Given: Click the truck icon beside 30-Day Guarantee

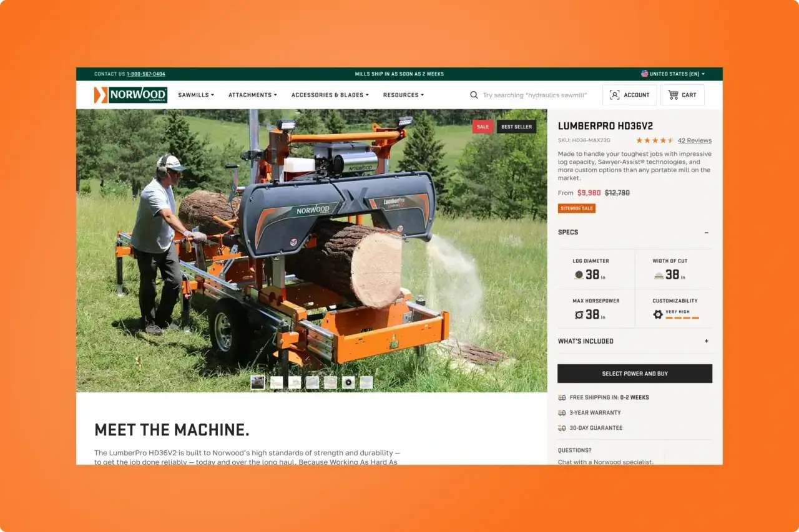Looking at the screenshot, I should (x=562, y=428).
